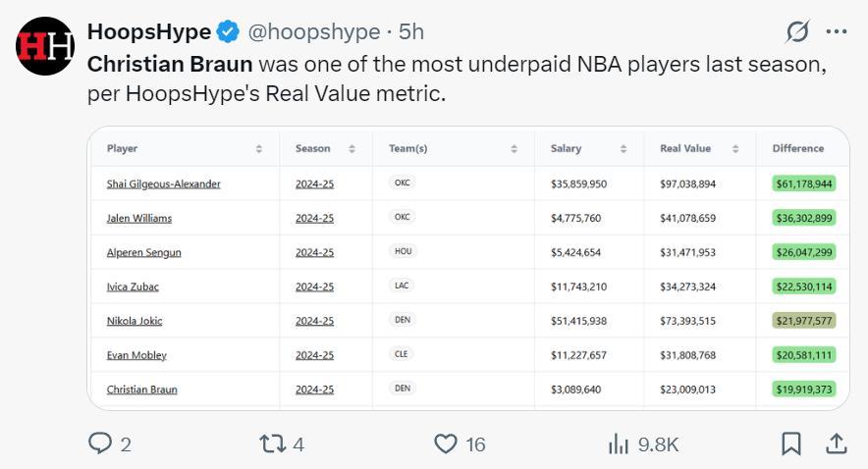Sort table by Season column
Screen dimensions: 868x469
click(351, 149)
